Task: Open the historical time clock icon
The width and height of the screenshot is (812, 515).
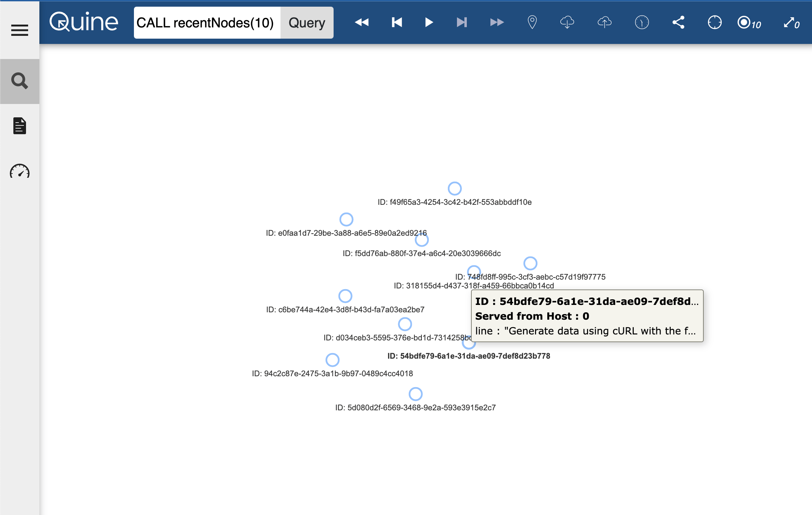Action: (x=642, y=22)
